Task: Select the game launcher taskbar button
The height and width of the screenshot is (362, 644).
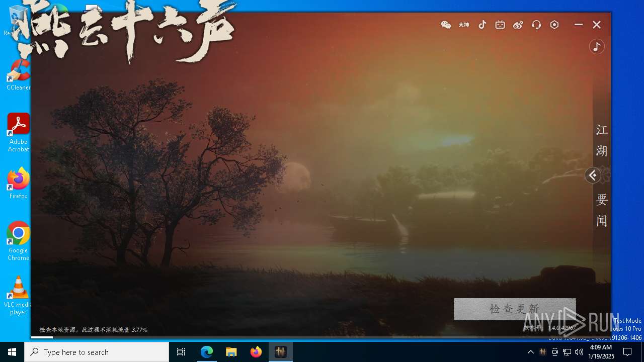Action: click(281, 352)
